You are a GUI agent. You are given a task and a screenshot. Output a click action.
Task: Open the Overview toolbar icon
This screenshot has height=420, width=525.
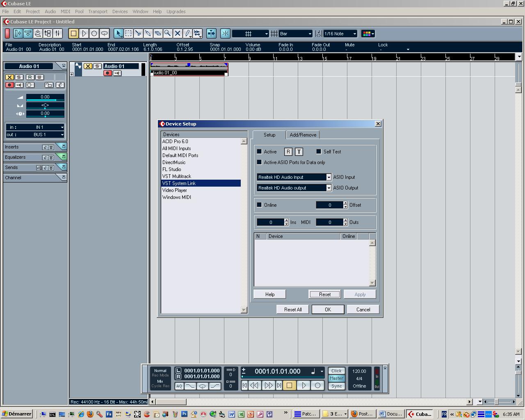tap(38, 34)
